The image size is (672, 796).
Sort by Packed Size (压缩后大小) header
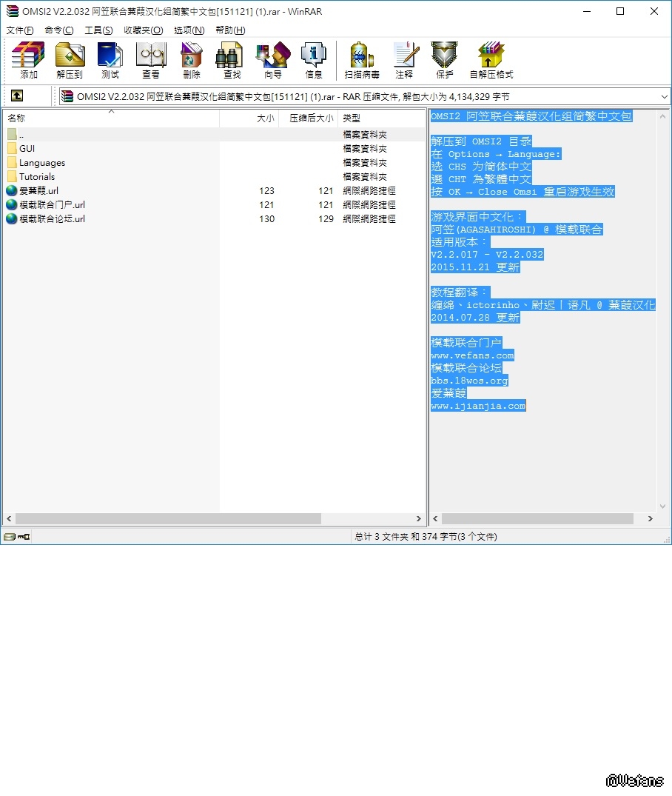coord(308,118)
